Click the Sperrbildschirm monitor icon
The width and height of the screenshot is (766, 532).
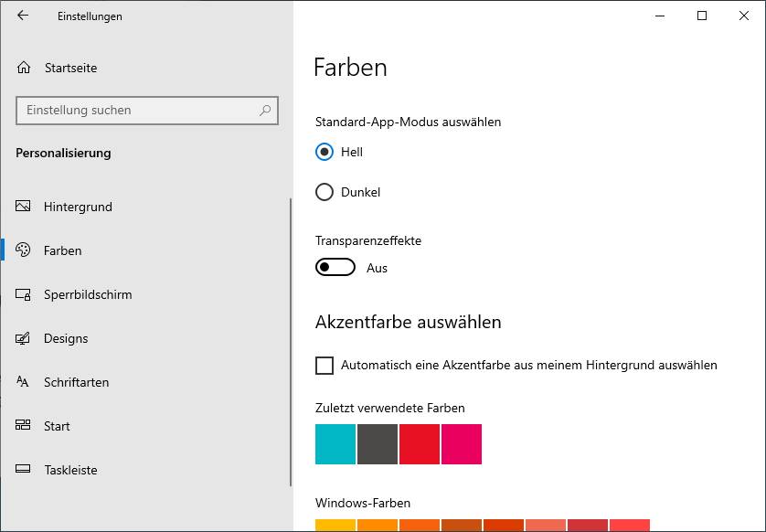(24, 294)
